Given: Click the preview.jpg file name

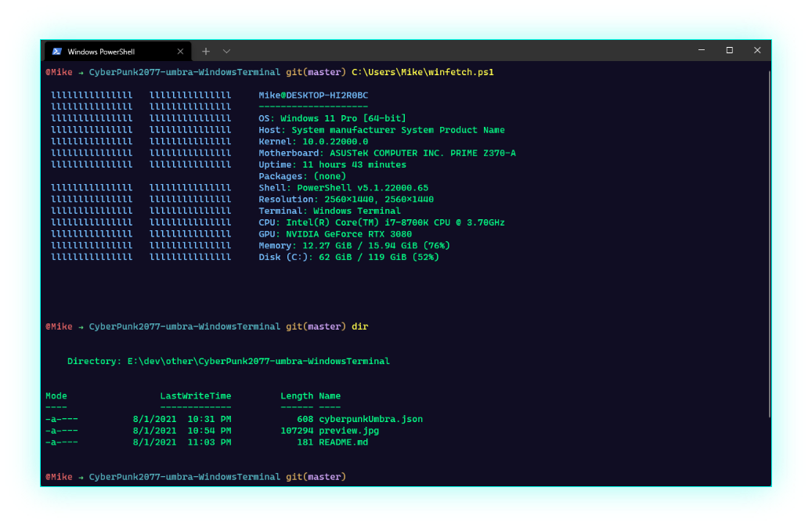Looking at the screenshot, I should (x=349, y=431).
